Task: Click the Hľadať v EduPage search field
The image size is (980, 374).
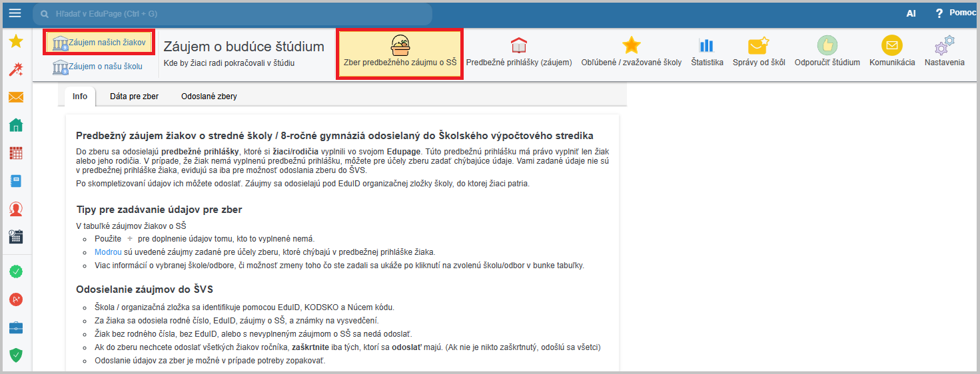Action: 233,13
